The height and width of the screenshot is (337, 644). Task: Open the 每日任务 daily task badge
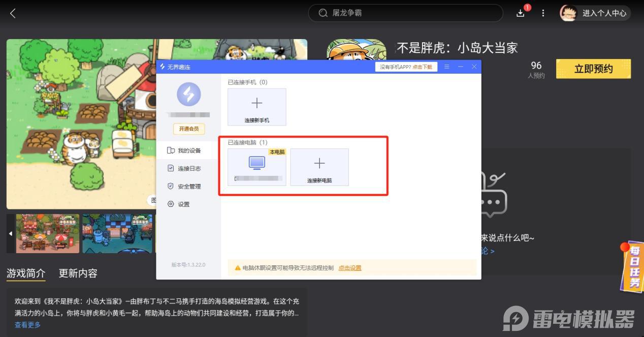pos(632,266)
